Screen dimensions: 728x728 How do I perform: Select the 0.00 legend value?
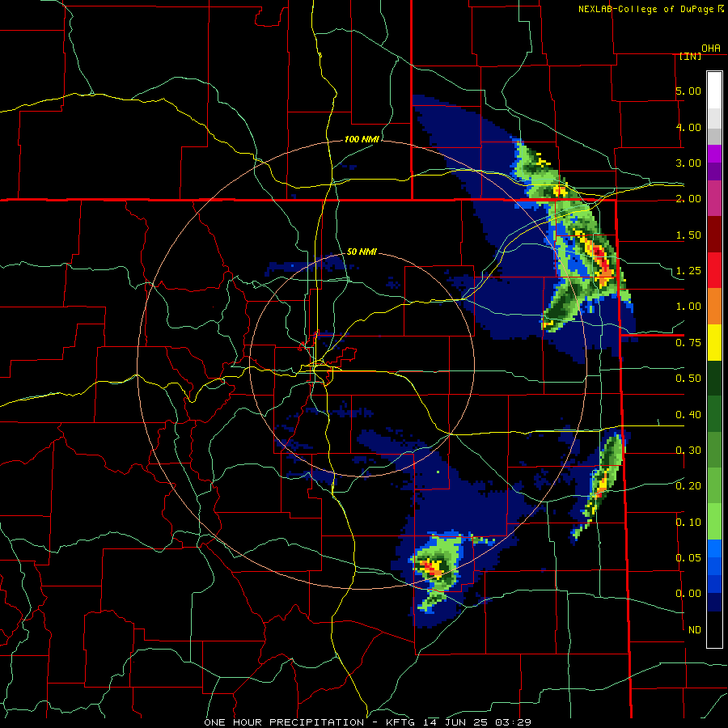(688, 594)
